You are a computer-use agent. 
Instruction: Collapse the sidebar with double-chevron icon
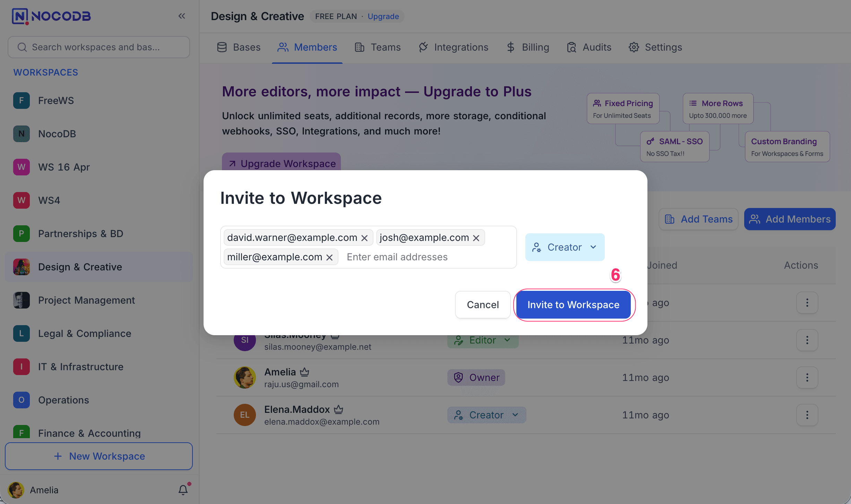pyautogui.click(x=182, y=16)
